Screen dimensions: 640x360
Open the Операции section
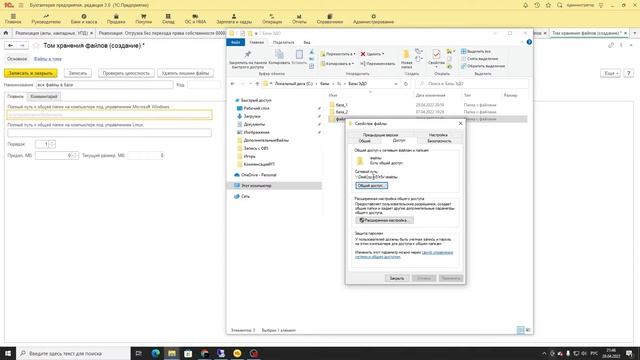pos(272,19)
